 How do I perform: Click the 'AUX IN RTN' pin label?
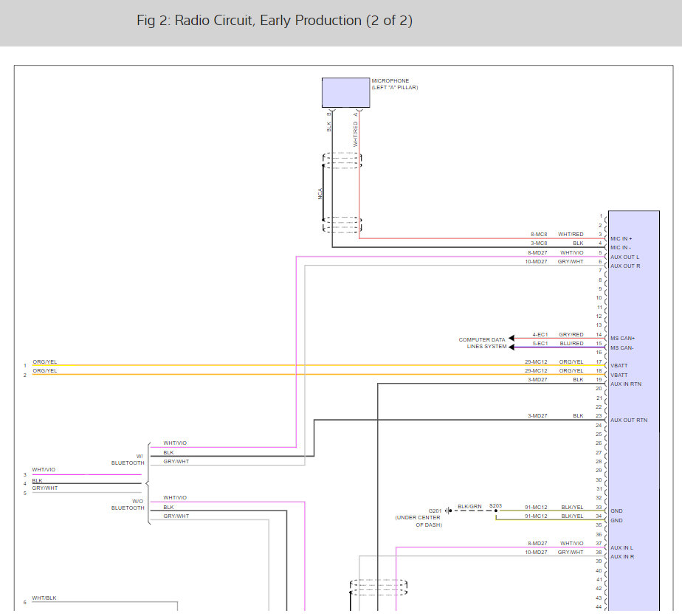(626, 384)
